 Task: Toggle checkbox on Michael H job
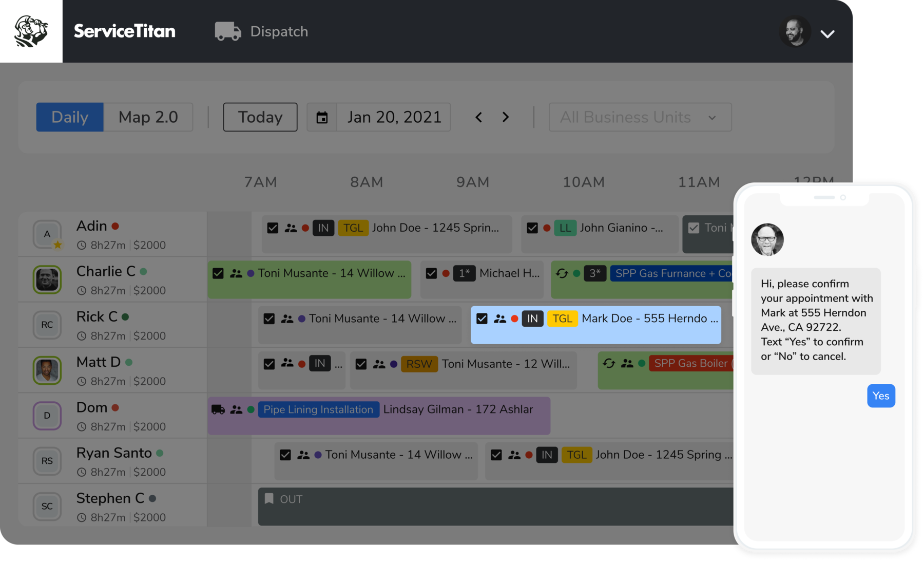click(431, 273)
